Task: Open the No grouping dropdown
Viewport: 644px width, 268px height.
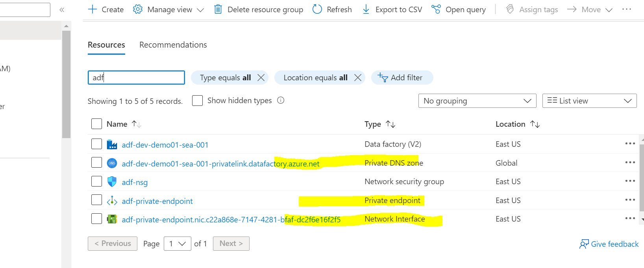Action: (x=477, y=101)
